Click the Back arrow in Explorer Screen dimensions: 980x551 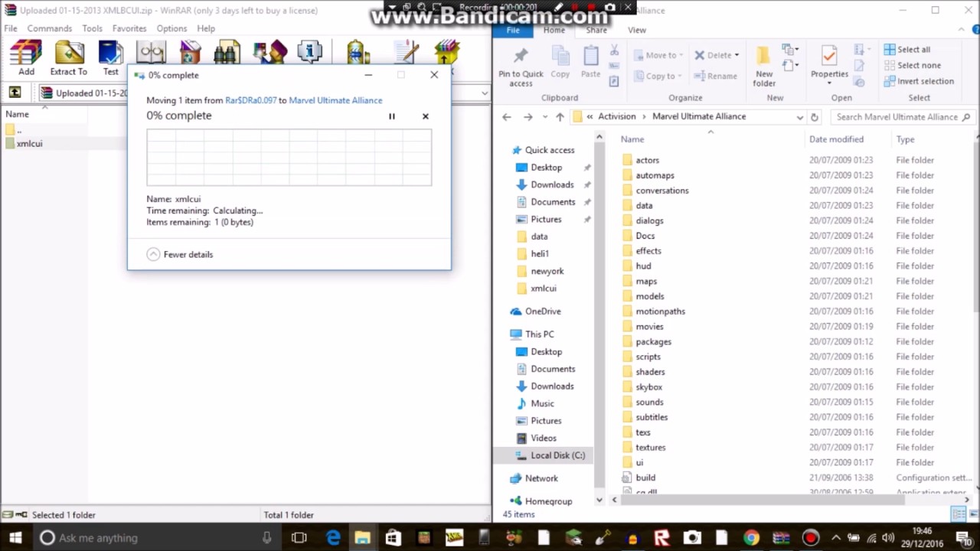(x=507, y=117)
